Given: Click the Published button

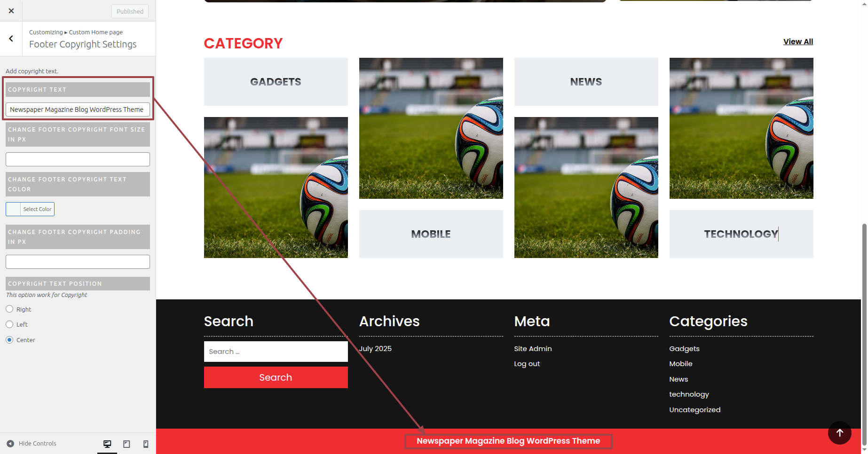Looking at the screenshot, I should pos(130,11).
